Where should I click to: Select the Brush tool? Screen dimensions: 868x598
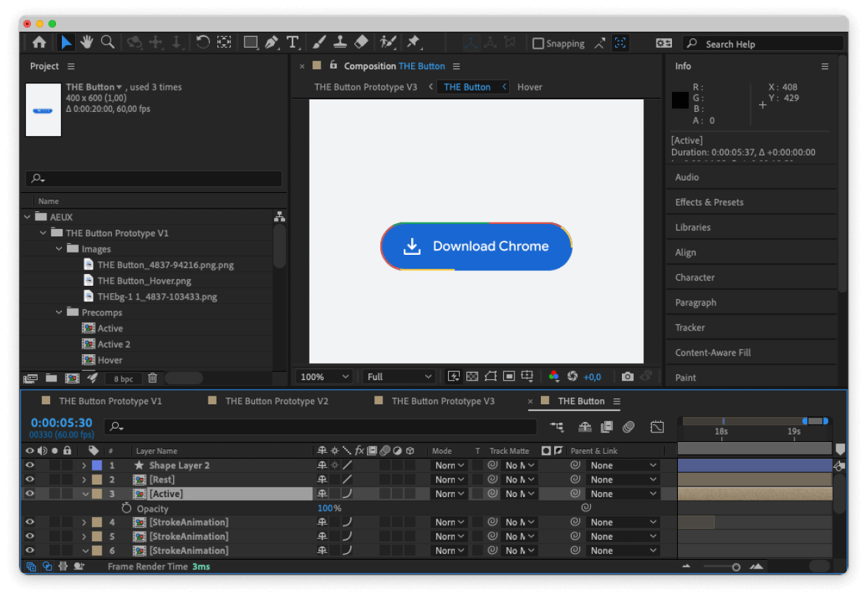point(319,43)
